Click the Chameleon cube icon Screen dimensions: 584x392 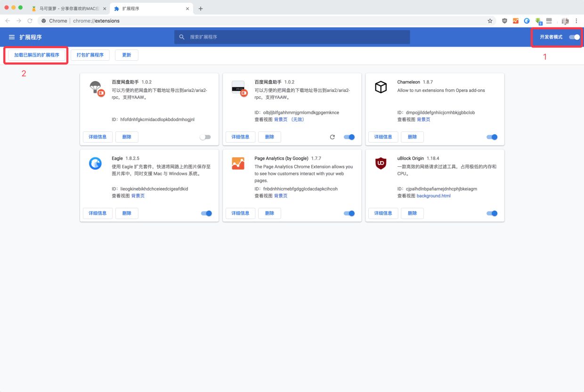tap(381, 87)
